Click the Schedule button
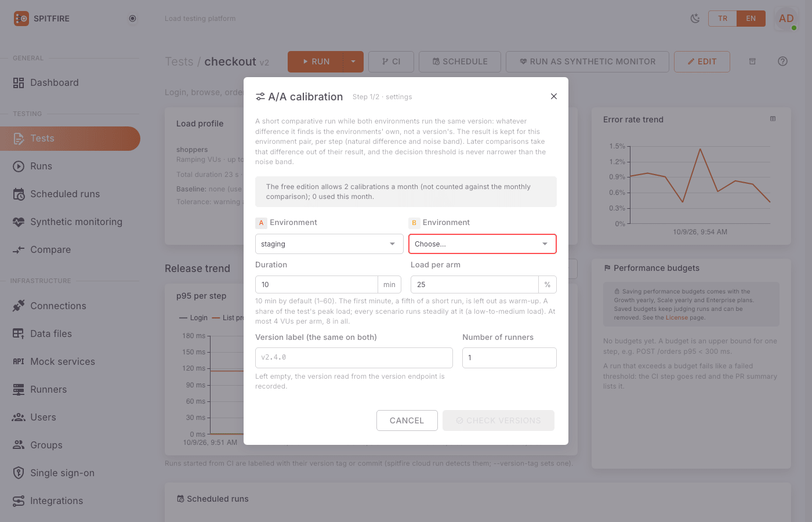The width and height of the screenshot is (812, 522). pos(460,61)
